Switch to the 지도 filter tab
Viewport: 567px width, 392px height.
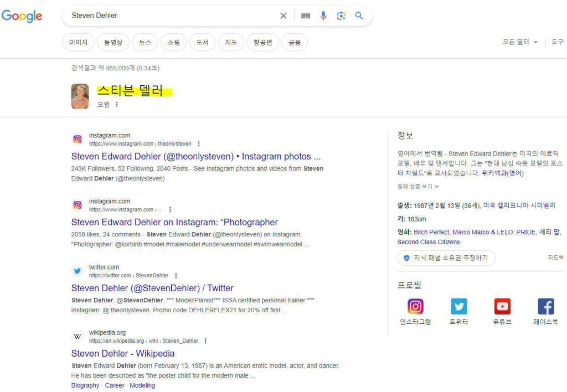point(231,42)
